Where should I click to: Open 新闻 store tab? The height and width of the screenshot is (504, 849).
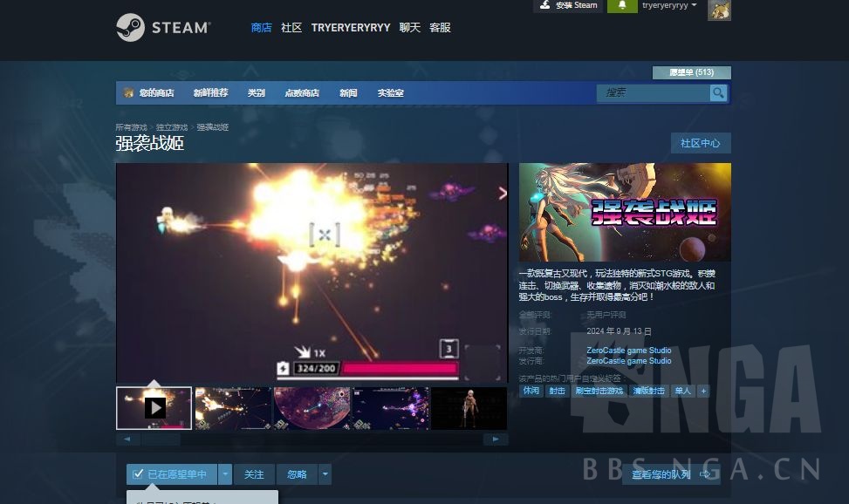click(x=348, y=93)
